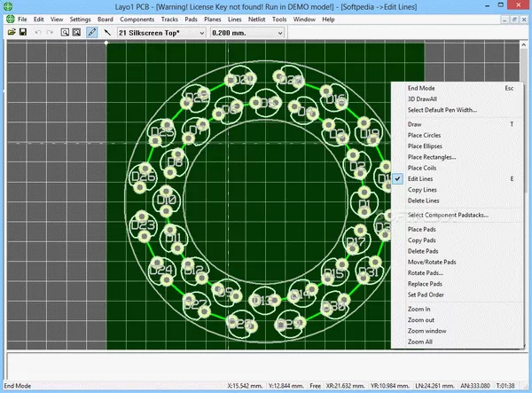Toggle the checked Edit Lines entry
The height and width of the screenshot is (393, 532).
[x=421, y=179]
